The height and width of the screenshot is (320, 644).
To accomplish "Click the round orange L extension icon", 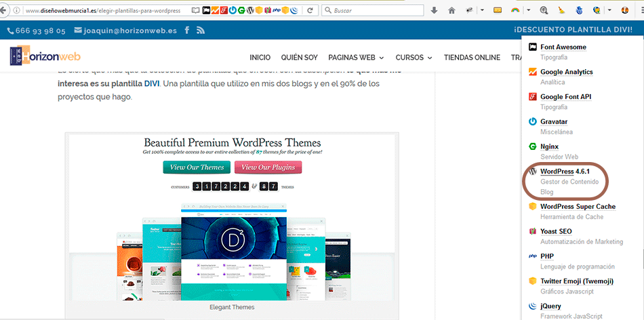I will (625, 10).
